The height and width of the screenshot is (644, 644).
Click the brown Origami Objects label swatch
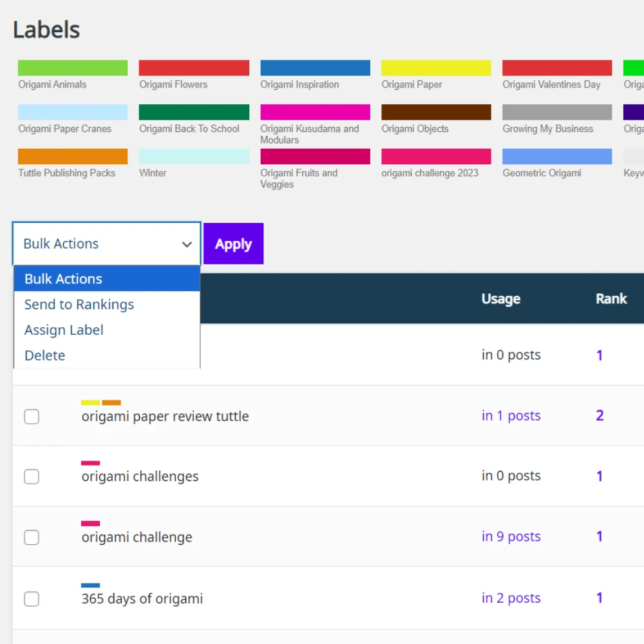[436, 113]
